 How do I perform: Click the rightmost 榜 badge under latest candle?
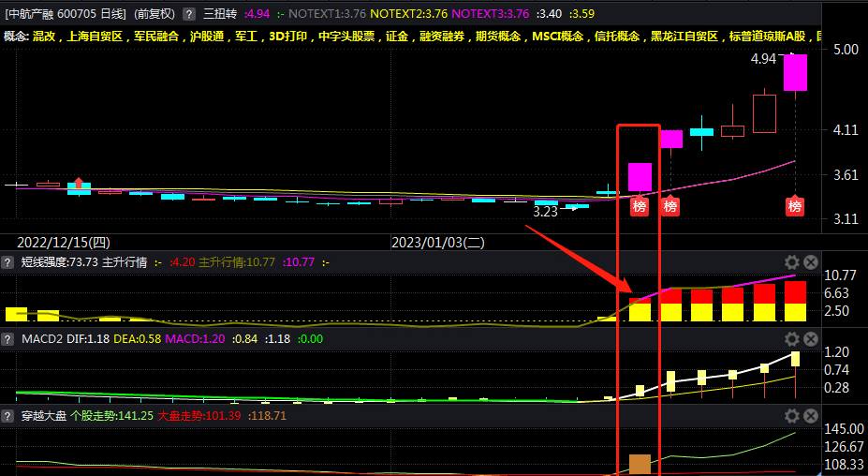795,207
